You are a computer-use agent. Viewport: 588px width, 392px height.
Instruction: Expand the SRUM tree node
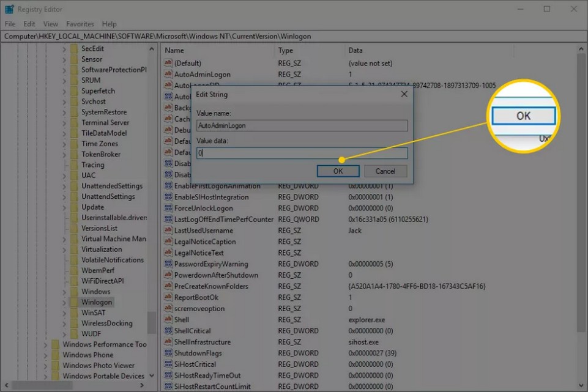point(64,80)
